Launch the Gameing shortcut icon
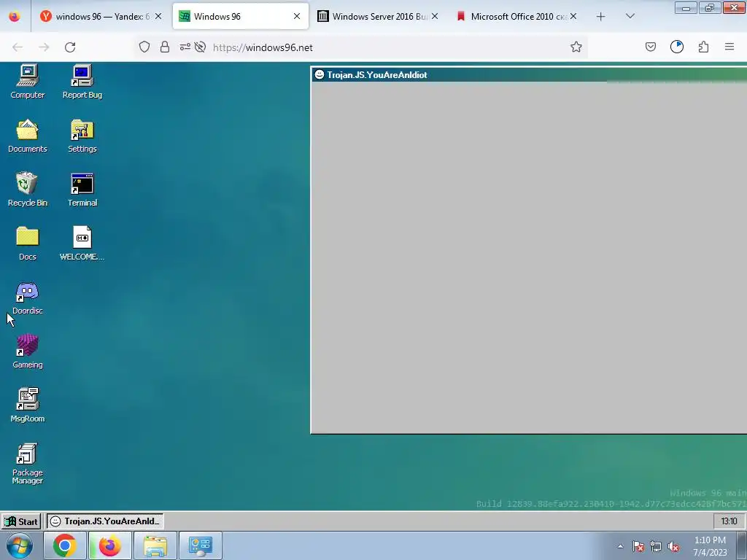The height and width of the screenshot is (560, 747). pos(28,351)
